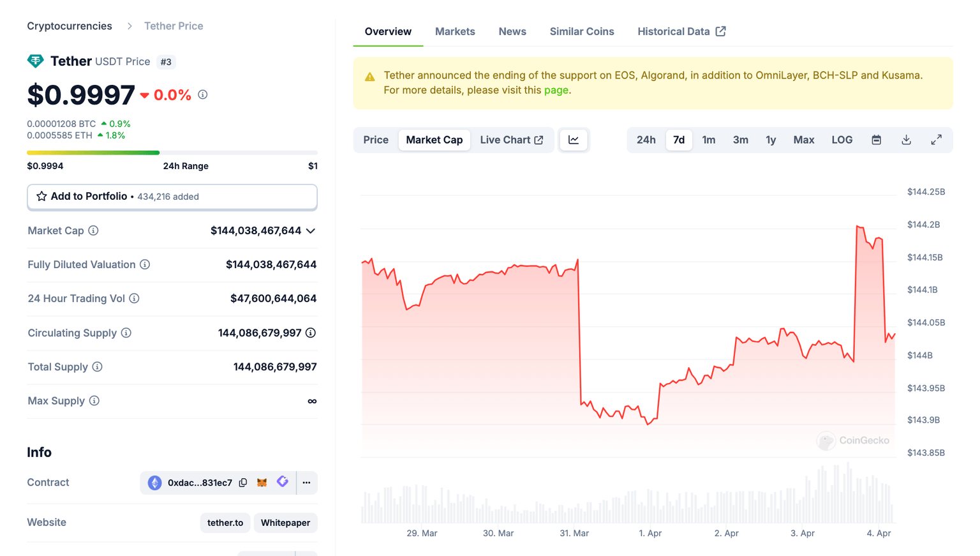Copy the Tether contract address
This screenshot has width=980, height=556.
243,483
